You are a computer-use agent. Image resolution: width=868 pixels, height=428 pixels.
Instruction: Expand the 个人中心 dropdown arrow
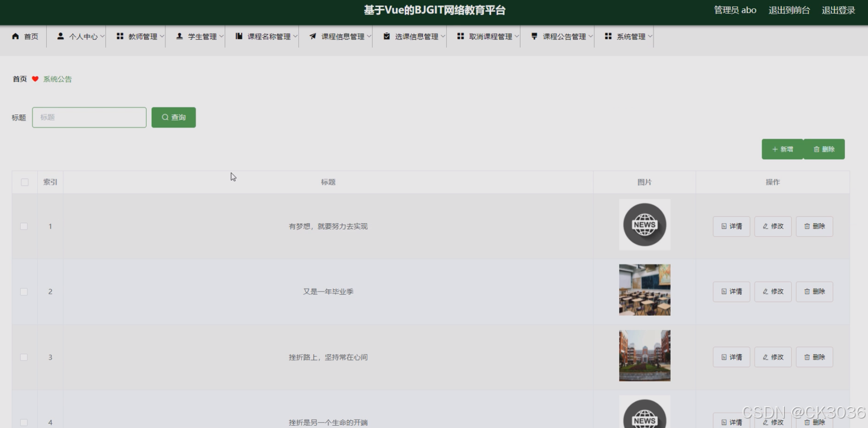coord(102,36)
